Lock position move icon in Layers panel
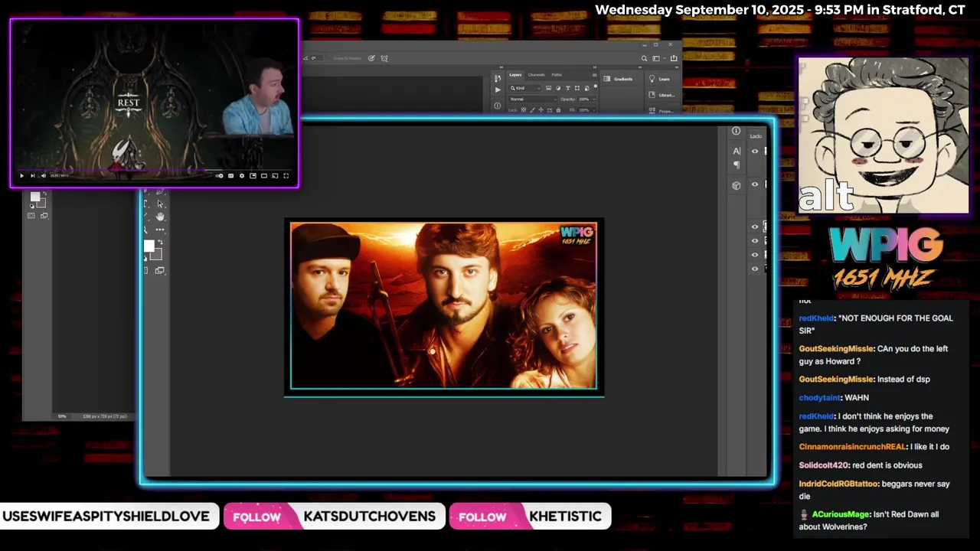The image size is (980, 551). pyautogui.click(x=541, y=109)
